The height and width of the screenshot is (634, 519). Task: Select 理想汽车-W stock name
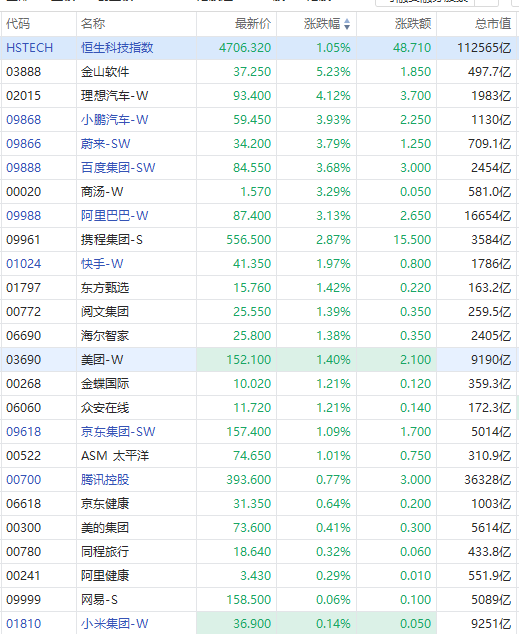click(114, 96)
